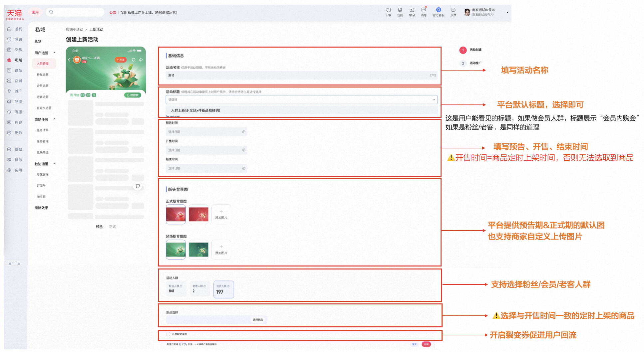Switch preview to 正式 tab
This screenshot has width=644, height=352.
113,227
